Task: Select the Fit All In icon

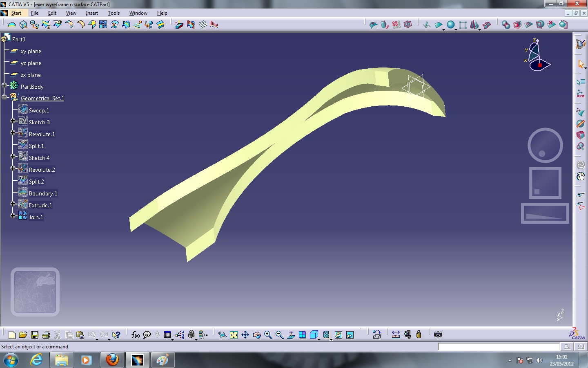Action: coord(233,335)
